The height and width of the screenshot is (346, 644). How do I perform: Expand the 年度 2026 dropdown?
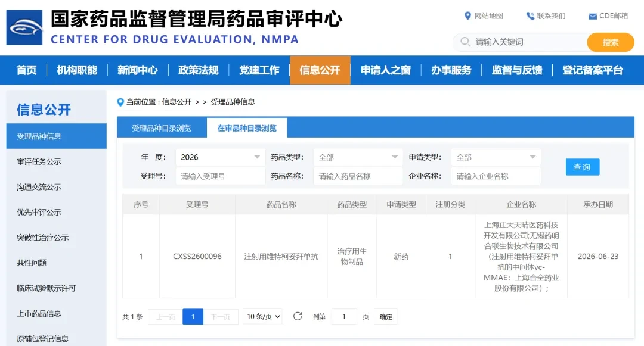[x=220, y=157]
